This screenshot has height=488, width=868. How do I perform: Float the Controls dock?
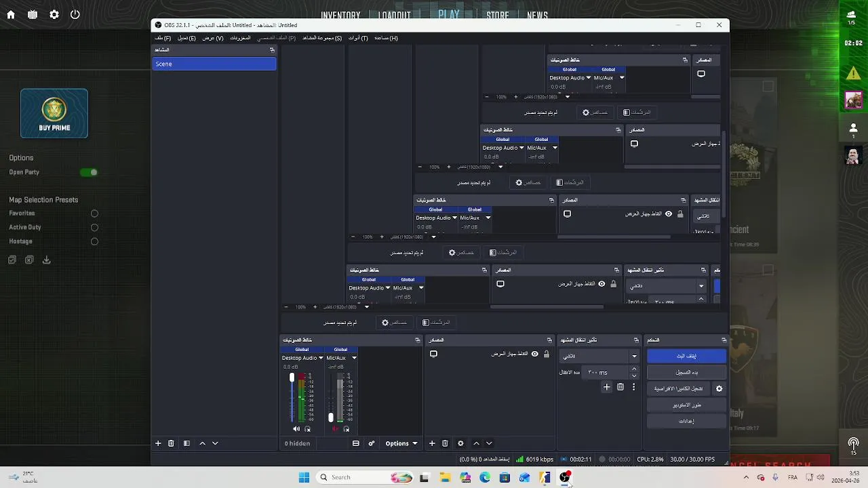point(724,340)
